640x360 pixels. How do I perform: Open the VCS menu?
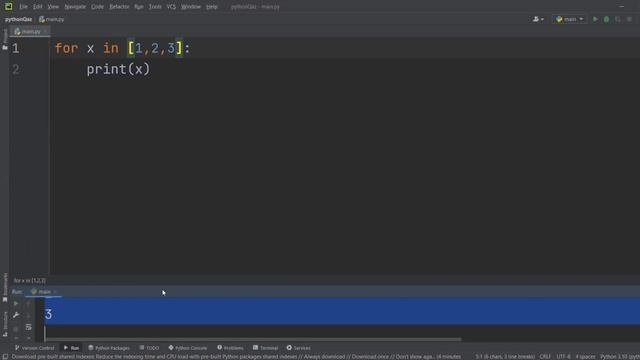[171, 7]
